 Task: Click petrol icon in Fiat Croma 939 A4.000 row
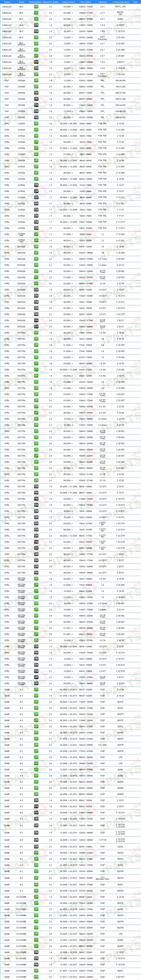tap(36, 81)
